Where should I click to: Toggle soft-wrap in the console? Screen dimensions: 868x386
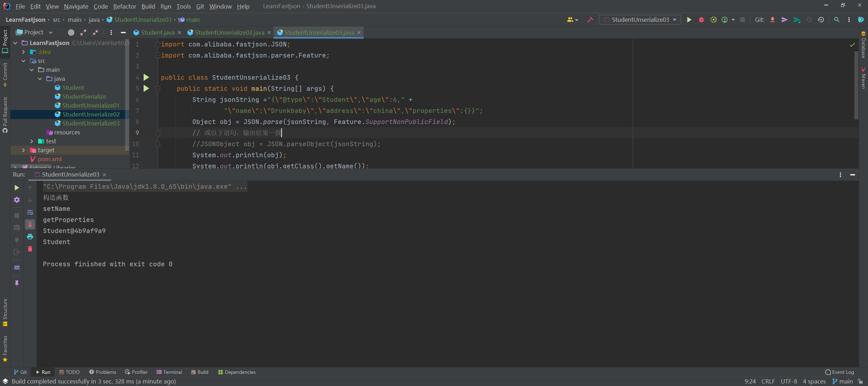[x=30, y=212]
